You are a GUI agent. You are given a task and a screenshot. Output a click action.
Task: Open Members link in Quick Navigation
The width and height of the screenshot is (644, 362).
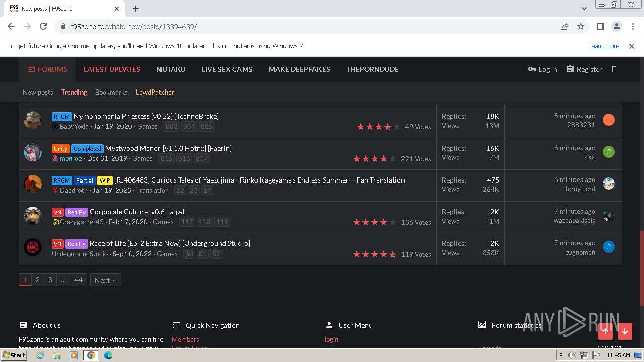coord(185,339)
